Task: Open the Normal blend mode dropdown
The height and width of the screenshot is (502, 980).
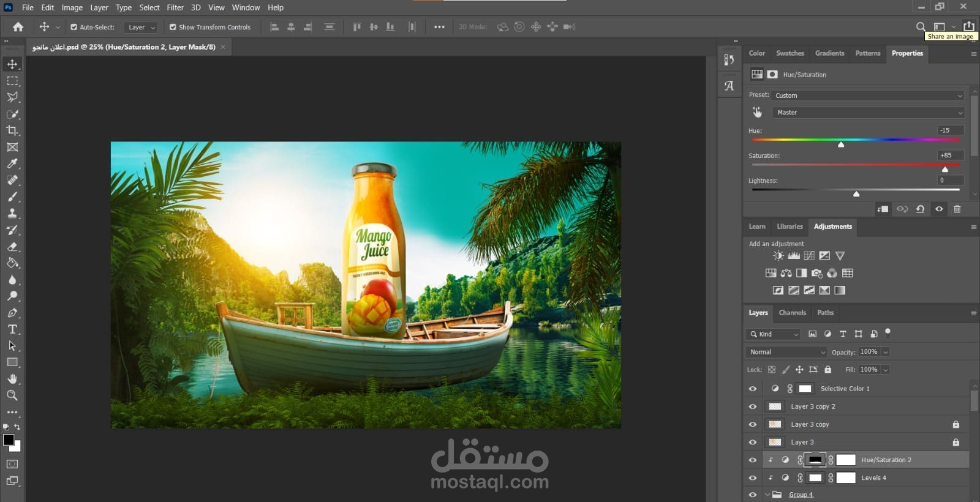Action: pos(787,352)
